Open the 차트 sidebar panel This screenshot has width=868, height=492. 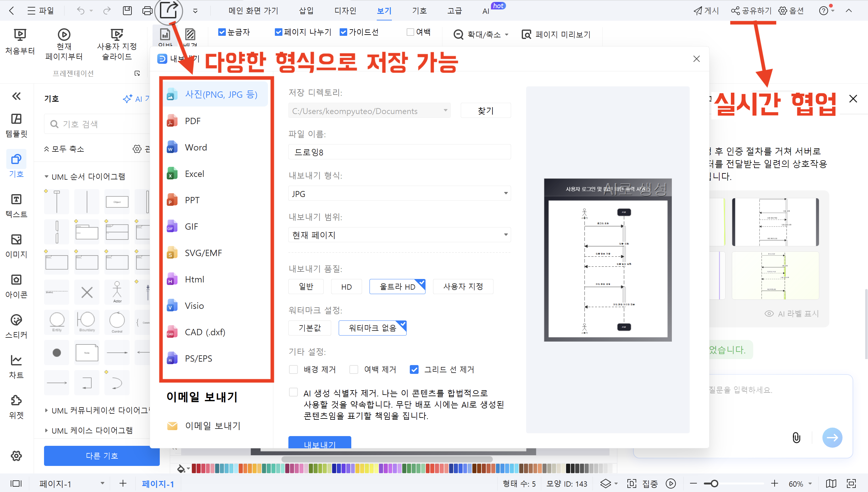pos(16,366)
